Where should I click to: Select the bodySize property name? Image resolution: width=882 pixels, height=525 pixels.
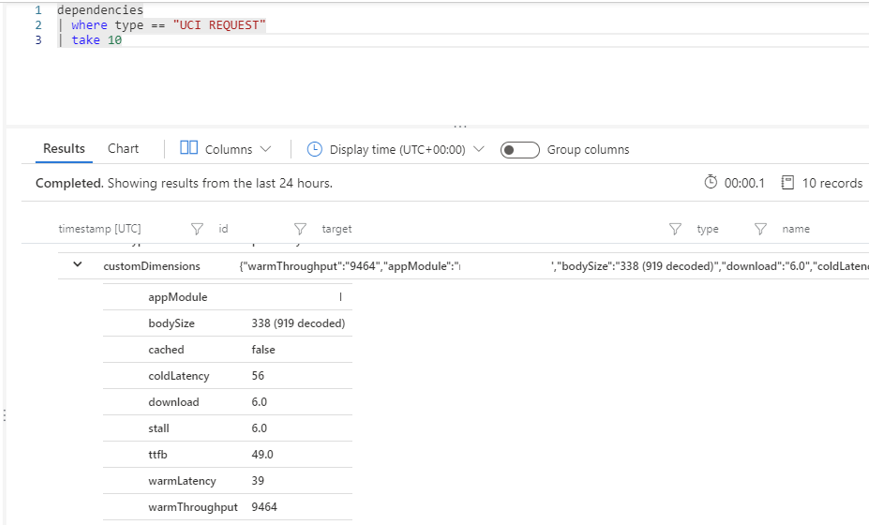tap(171, 323)
